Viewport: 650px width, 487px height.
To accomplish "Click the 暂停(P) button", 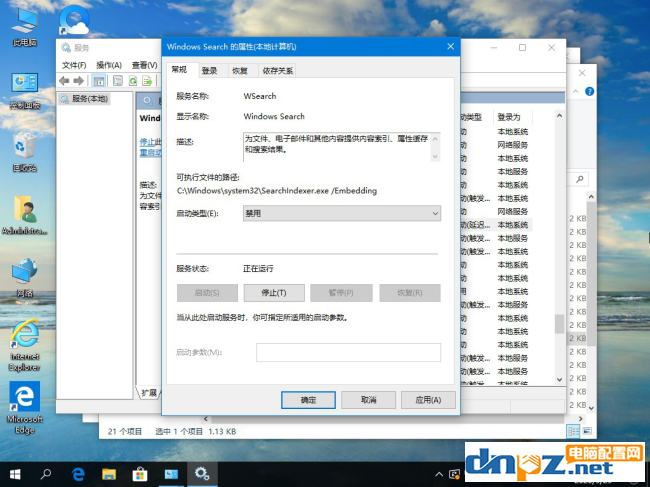I will [341, 293].
